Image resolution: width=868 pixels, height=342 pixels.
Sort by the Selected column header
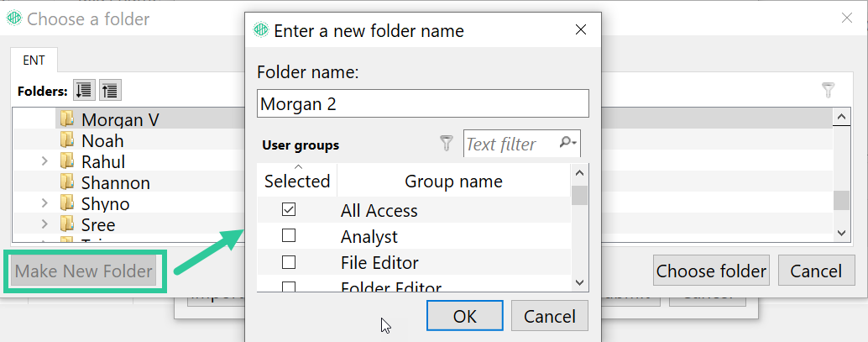point(297,181)
